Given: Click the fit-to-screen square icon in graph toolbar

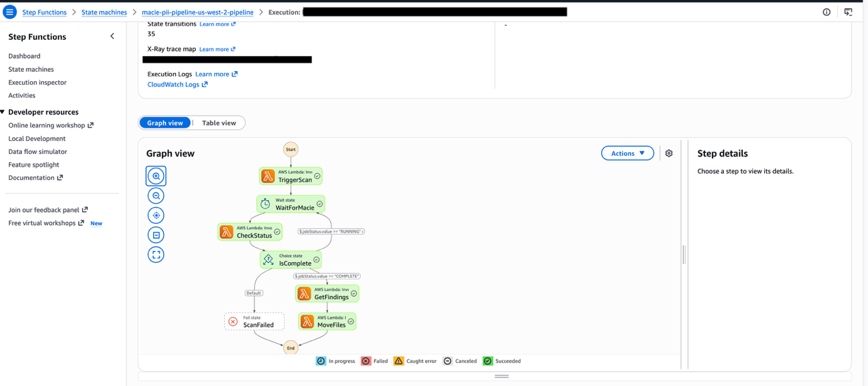Looking at the screenshot, I should (x=156, y=235).
